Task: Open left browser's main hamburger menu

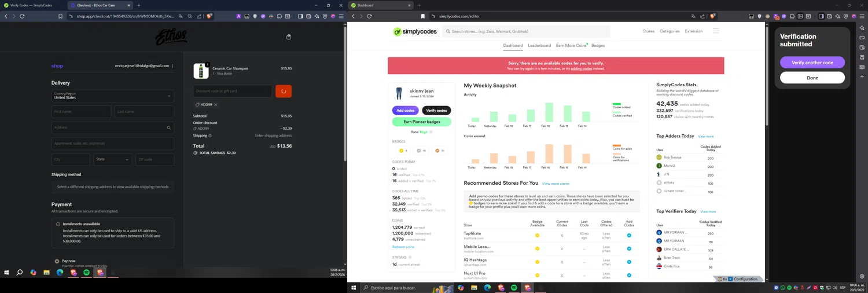Action: tap(341, 16)
